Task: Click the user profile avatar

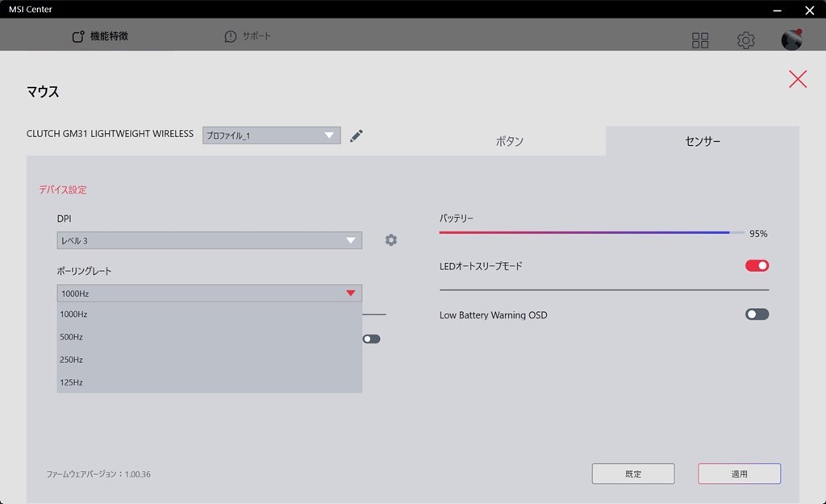Action: coord(791,40)
